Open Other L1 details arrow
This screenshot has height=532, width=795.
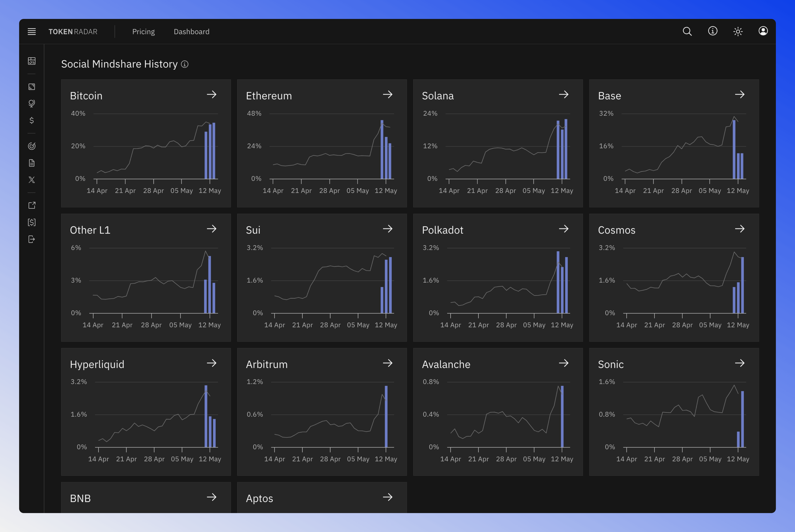[x=212, y=229]
